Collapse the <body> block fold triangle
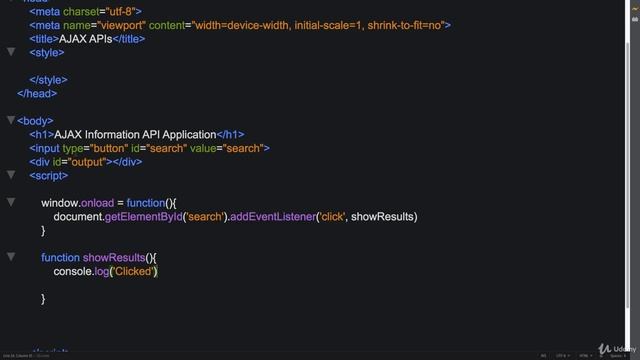Screen dimensions: 640x360 (11, 120)
